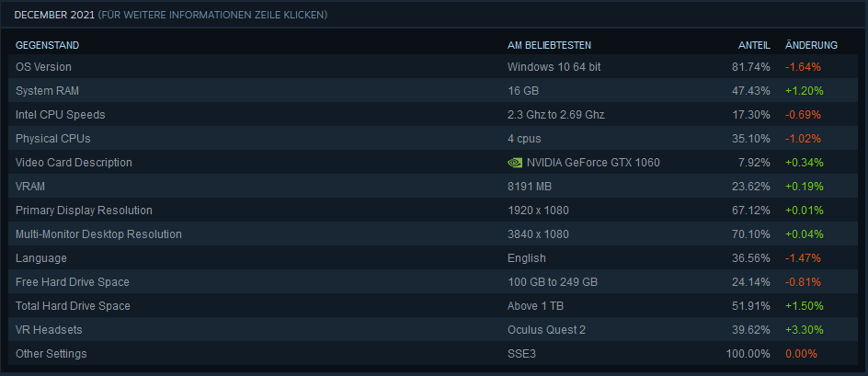Click the Änderung column header
Image resolution: width=868 pixels, height=376 pixels.
[x=811, y=45]
